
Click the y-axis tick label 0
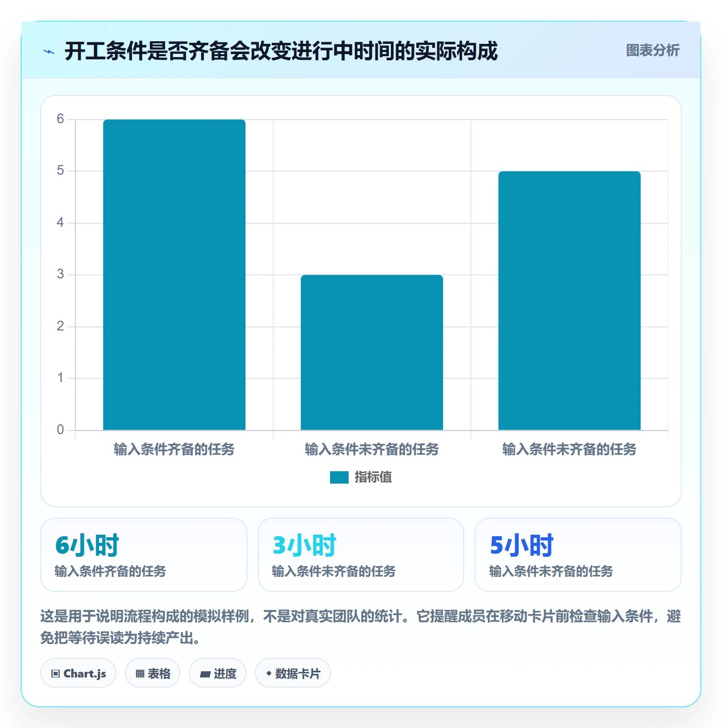coord(60,430)
